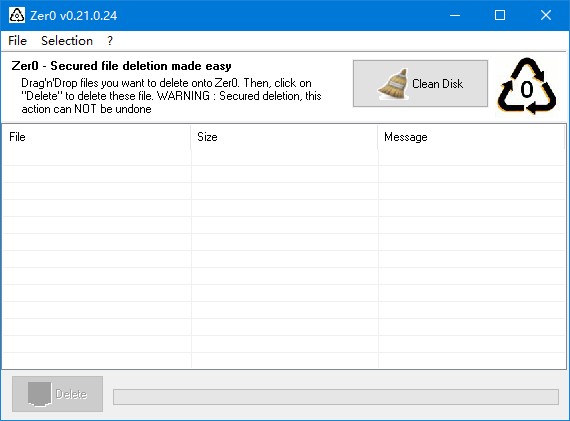Click the Zer0 recycle-arrows logo
This screenshot has height=421, width=570.
click(x=527, y=87)
